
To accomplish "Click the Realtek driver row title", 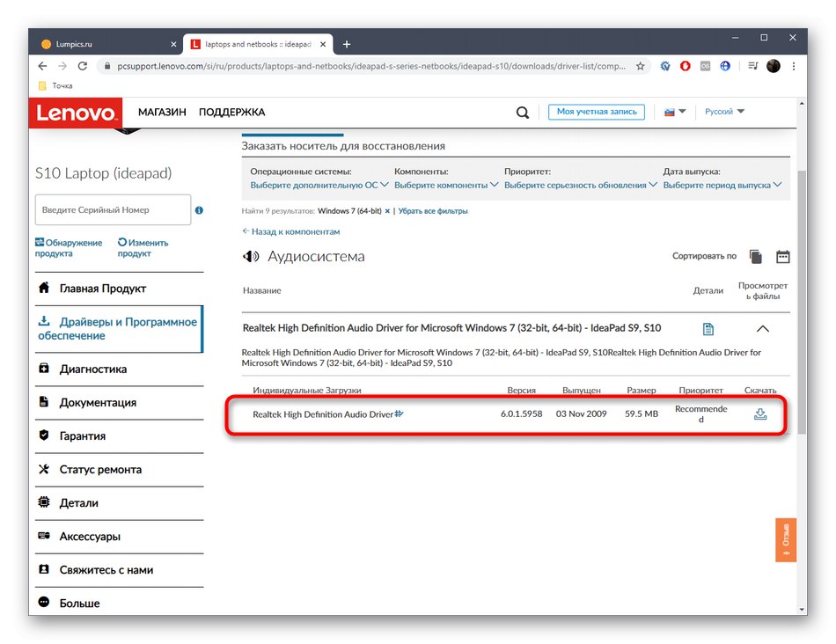I will point(451,328).
